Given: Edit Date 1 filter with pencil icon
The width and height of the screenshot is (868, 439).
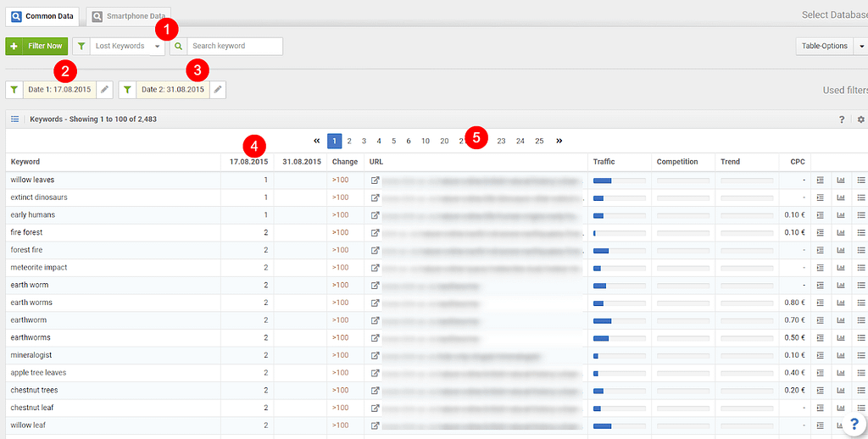Looking at the screenshot, I should (104, 89).
